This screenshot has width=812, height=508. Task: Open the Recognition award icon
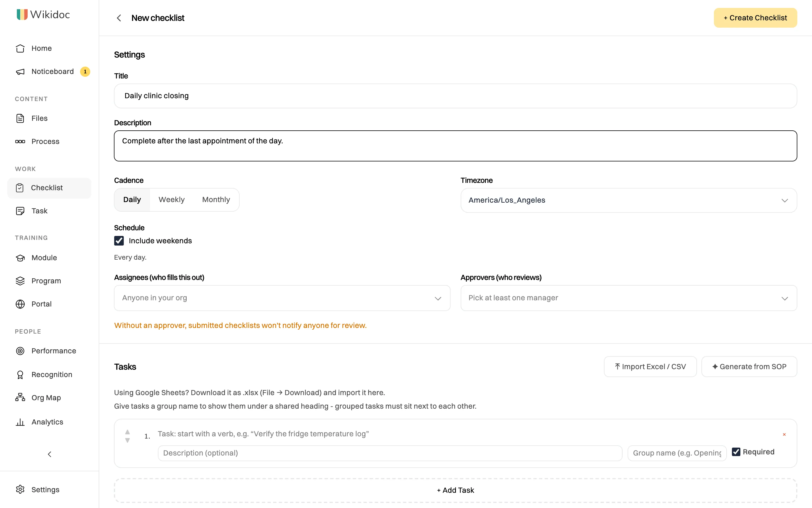coord(20,375)
